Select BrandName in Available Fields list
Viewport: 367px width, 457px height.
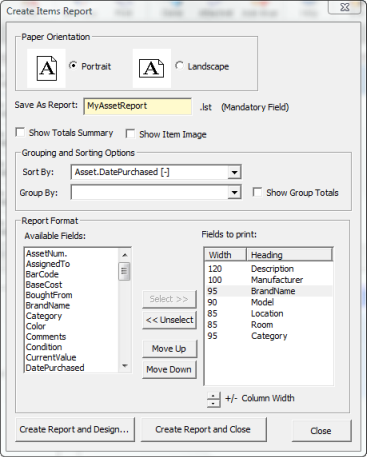72,305
